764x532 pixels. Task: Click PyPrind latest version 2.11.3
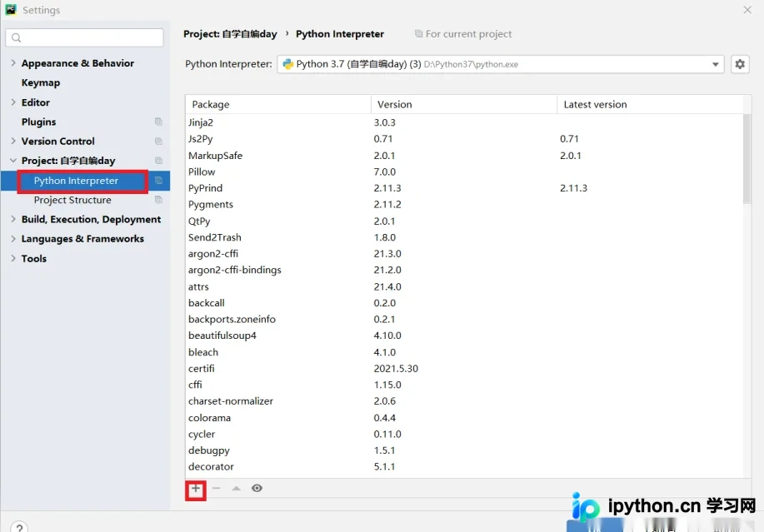coord(573,188)
